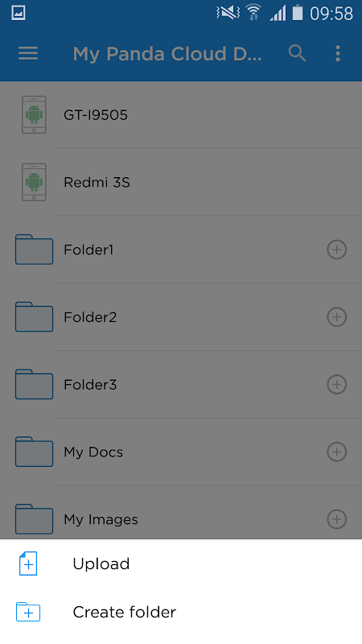
Task: Tap the plus circle next to Folder1
Action: [336, 250]
